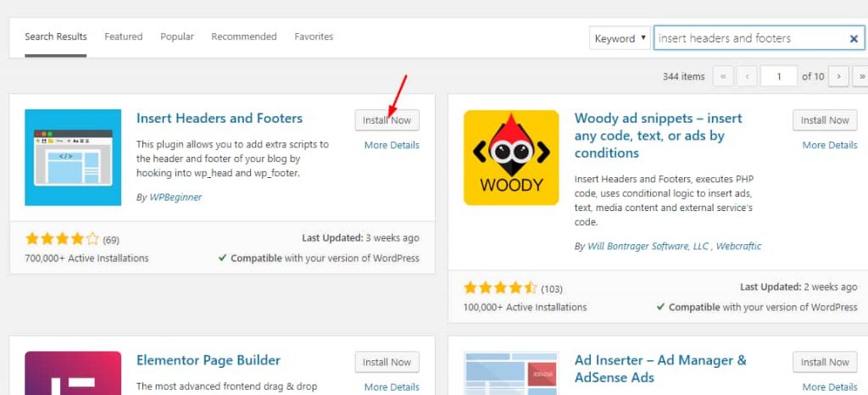Click the Ad Inserter plugin icon
This screenshot has width=868, height=395.
click(511, 373)
